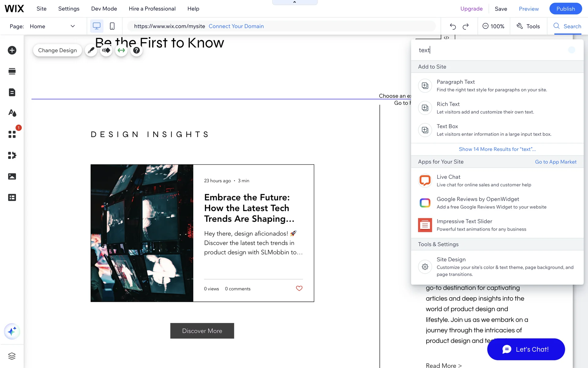
Task: Open the Add Elements plus icon
Action: click(12, 50)
